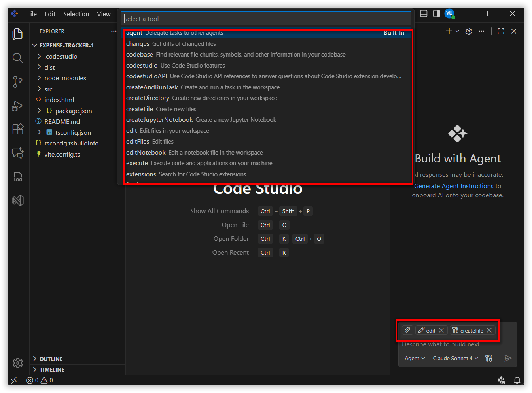Open Run and Debug view icon
532x393 pixels.
(x=17, y=106)
